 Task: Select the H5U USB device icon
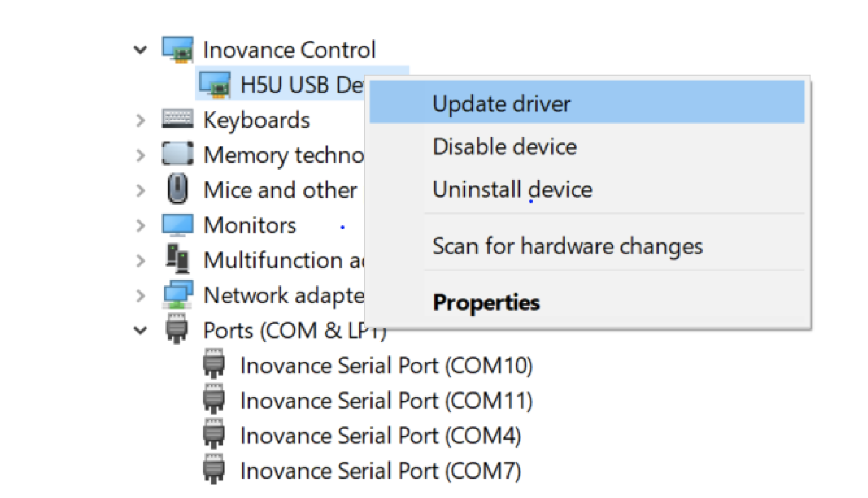click(x=215, y=85)
